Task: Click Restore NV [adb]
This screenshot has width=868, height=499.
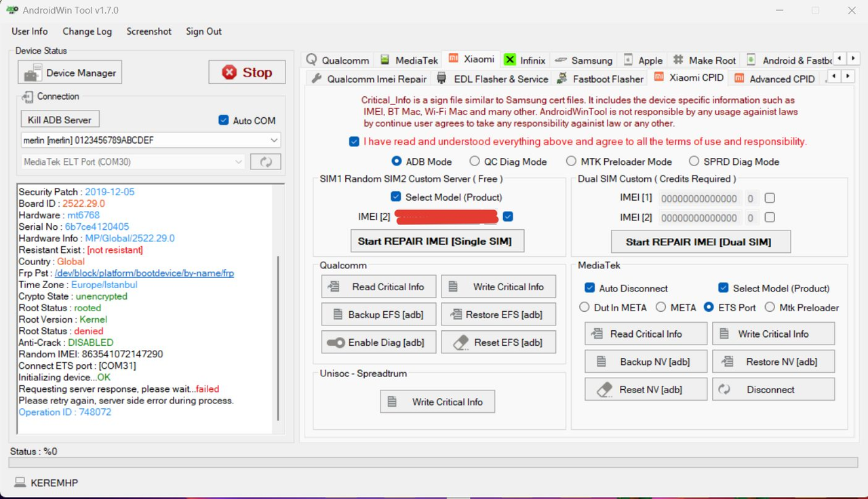Action: tap(773, 361)
